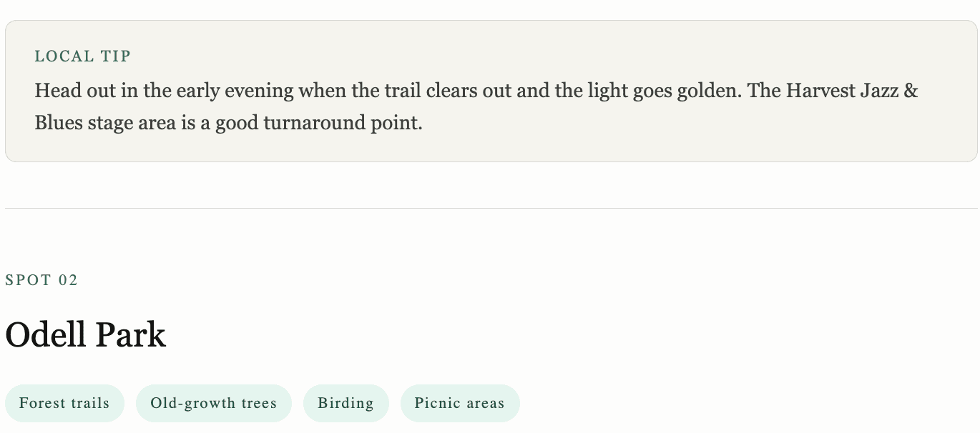Viewport: 980px width, 433px height.
Task: Click the words "Blues stage area"
Action: point(105,123)
